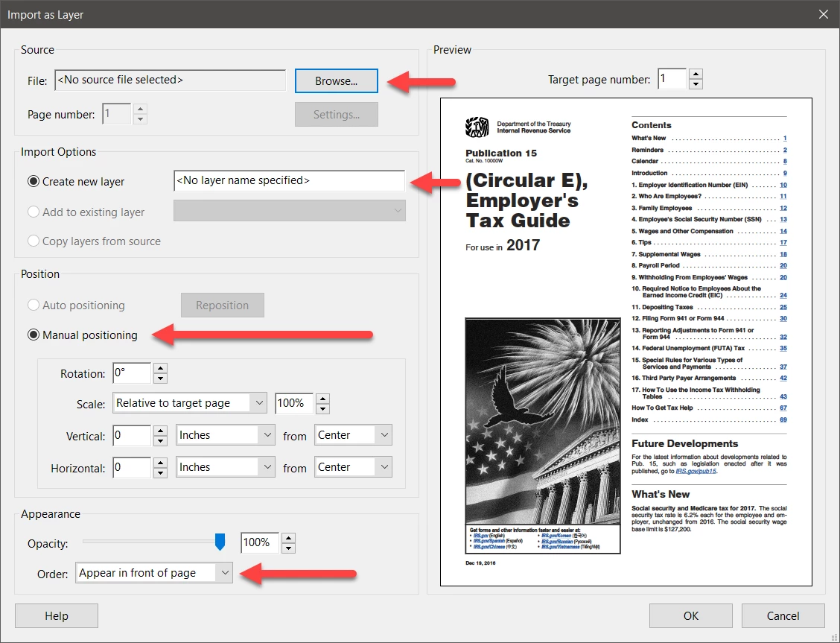The width and height of the screenshot is (840, 643).
Task: Decrease the Vertical offset value
Action: pos(161,441)
